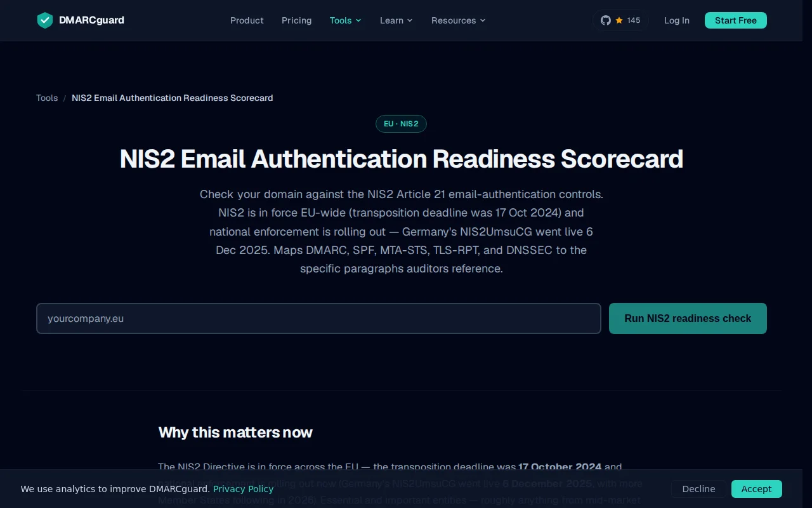Click the Start Free button
The width and height of the screenshot is (812, 508).
coord(736,20)
